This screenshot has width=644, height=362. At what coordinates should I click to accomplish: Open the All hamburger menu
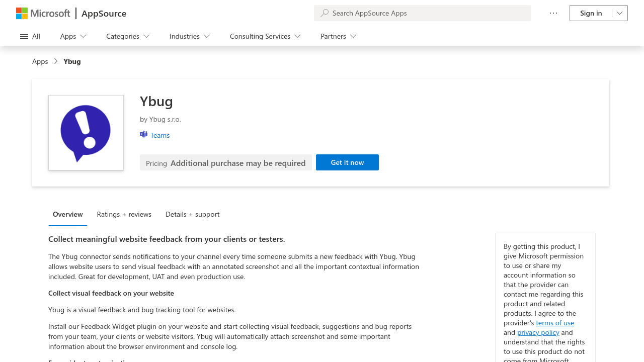[x=30, y=36]
